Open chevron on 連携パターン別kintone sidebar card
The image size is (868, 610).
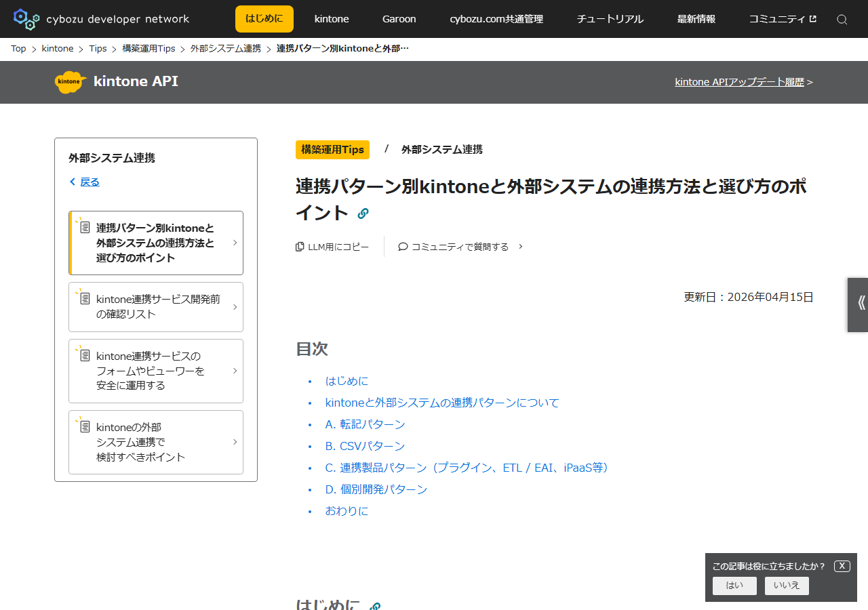[235, 243]
